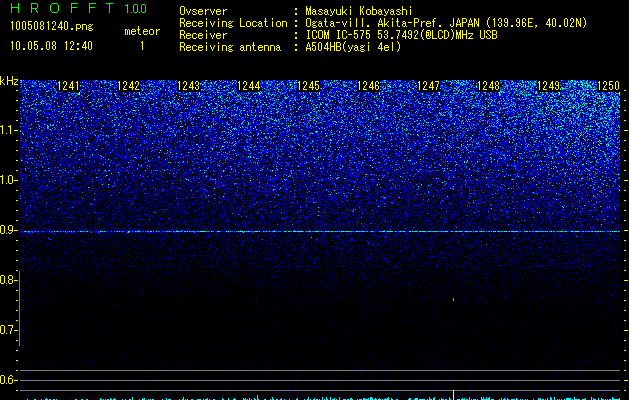Image resolution: width=629 pixels, height=400 pixels.
Task: Select the filename 1005081240.png
Action: point(52,26)
